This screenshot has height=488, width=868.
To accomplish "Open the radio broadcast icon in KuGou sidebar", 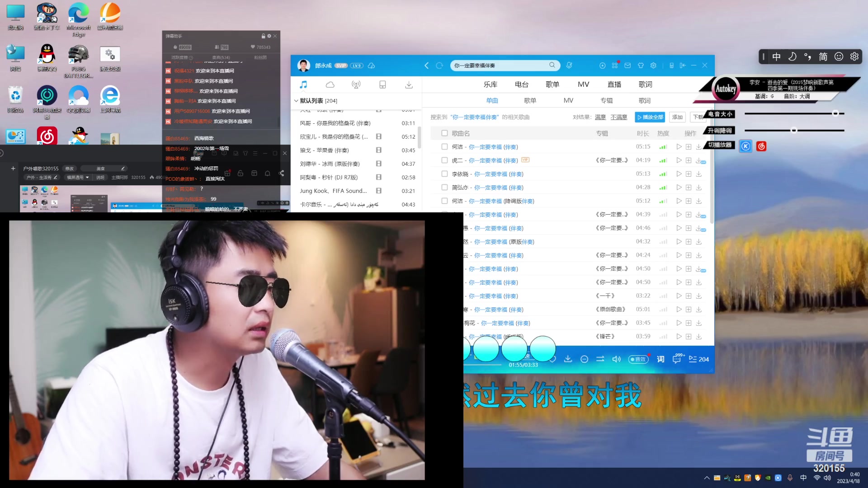I will coord(356,84).
